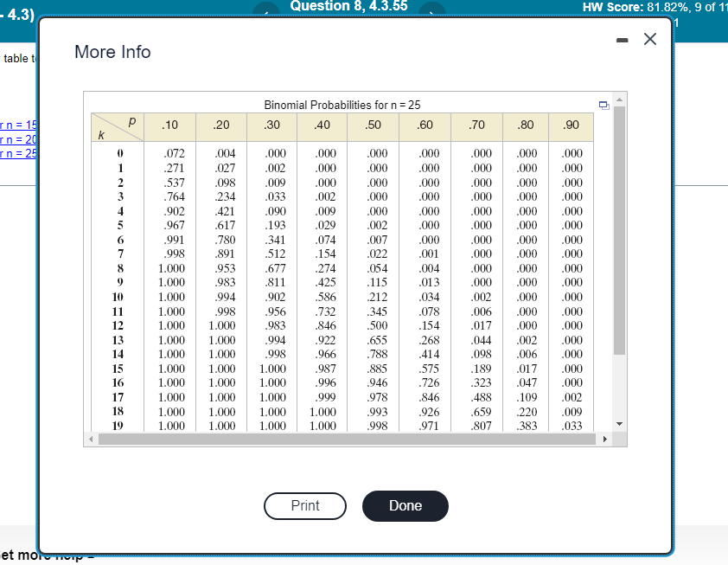Close the More Info dialog
The width and height of the screenshot is (728, 565).
649,38
